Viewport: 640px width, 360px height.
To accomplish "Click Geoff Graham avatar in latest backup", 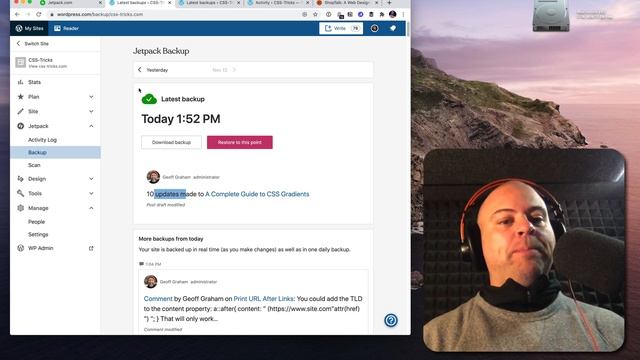I will [153, 177].
